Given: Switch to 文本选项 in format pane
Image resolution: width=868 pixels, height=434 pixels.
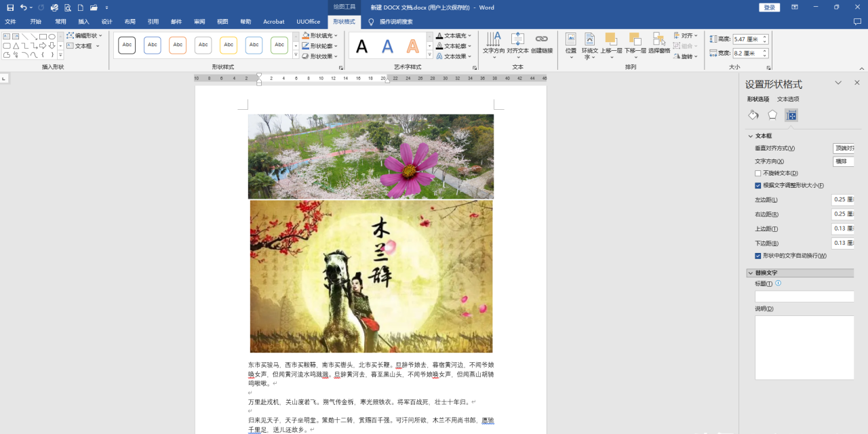Looking at the screenshot, I should [788, 99].
